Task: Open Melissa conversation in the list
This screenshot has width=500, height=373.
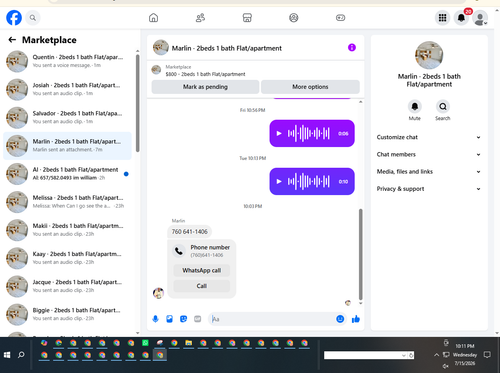Action: pyautogui.click(x=67, y=202)
